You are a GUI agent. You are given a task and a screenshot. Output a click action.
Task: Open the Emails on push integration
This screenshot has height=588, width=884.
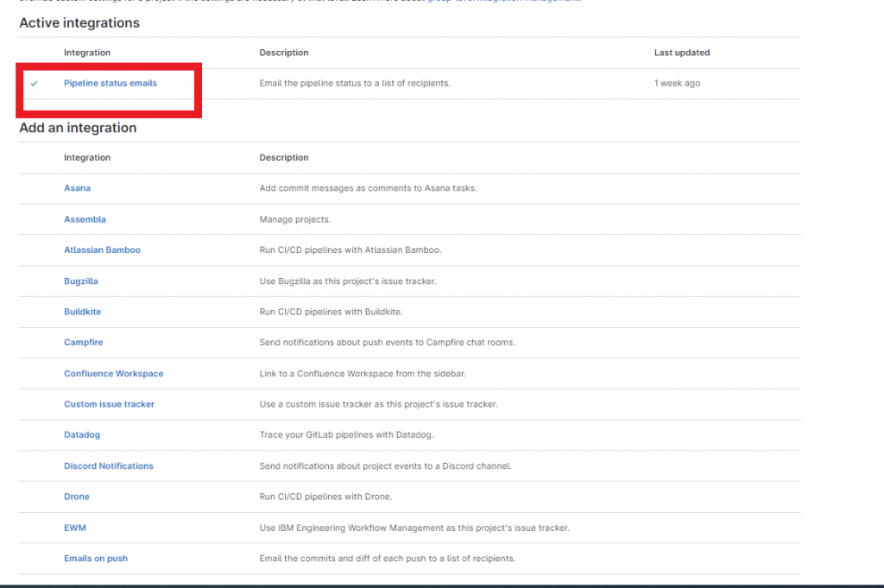96,558
